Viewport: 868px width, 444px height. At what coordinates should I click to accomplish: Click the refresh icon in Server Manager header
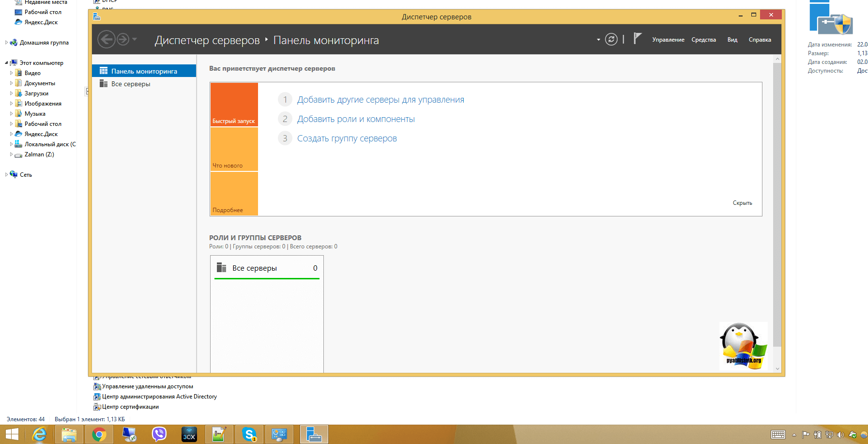611,40
